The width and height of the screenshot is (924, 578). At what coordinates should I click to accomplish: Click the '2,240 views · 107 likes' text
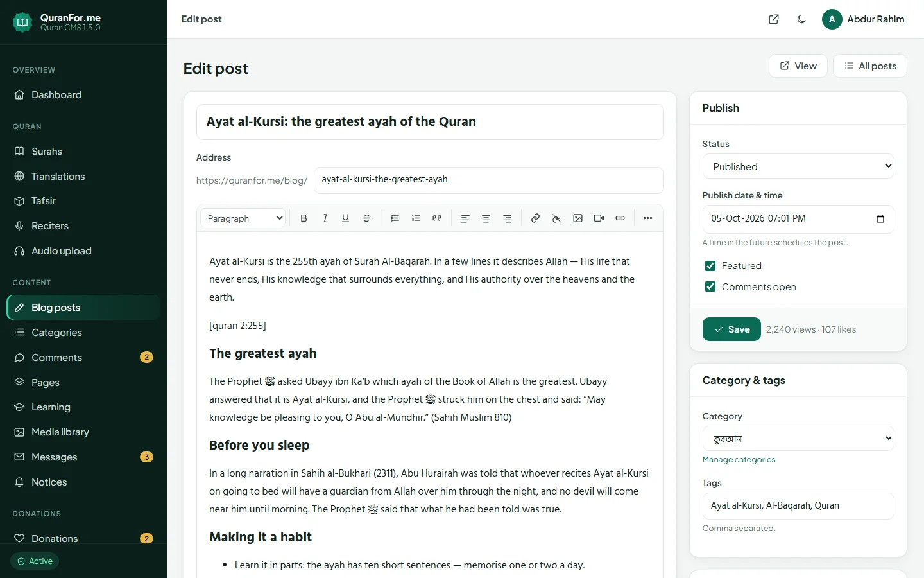click(x=811, y=329)
